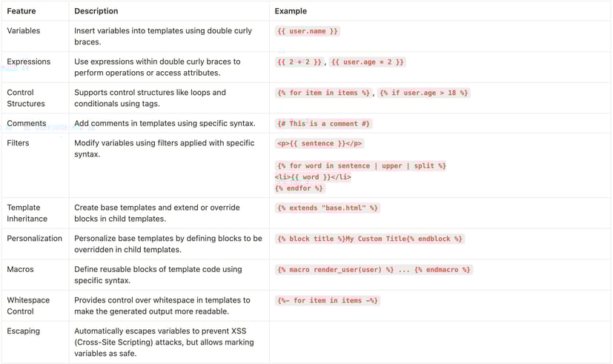
Task: Click the Feature column header
Action: tap(21, 11)
